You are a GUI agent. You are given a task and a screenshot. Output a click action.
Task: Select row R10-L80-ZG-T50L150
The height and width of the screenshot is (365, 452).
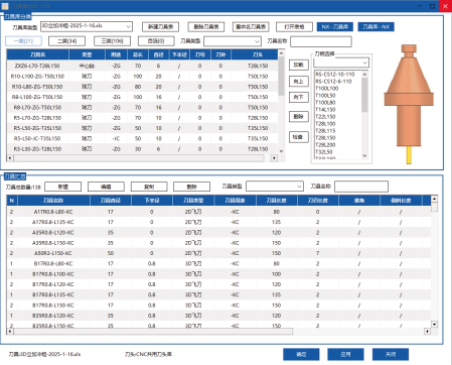click(x=142, y=87)
